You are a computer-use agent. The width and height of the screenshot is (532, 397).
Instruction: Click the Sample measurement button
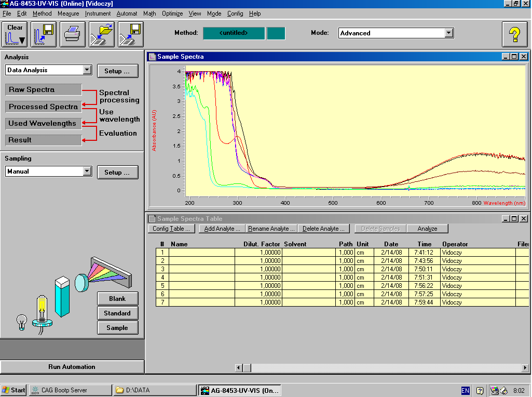click(x=117, y=328)
